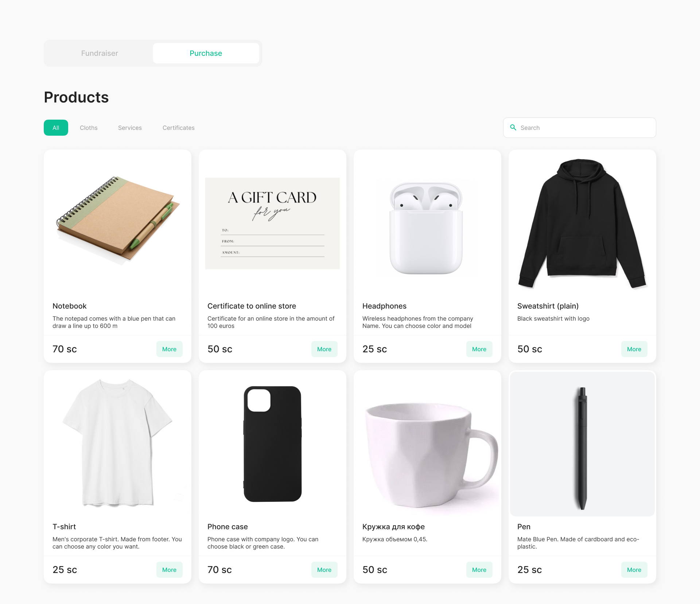
Task: Select the black sweatshirt image
Action: (582, 223)
